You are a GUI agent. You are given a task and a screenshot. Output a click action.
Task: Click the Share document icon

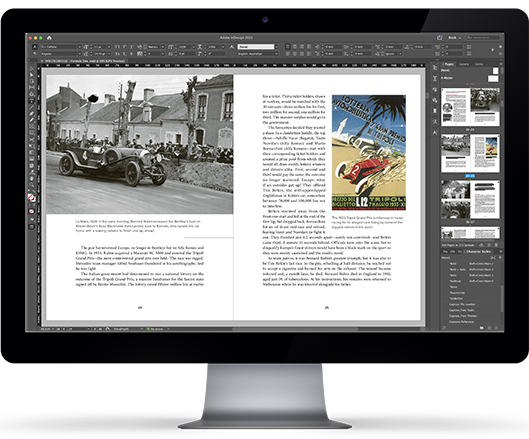440,37
